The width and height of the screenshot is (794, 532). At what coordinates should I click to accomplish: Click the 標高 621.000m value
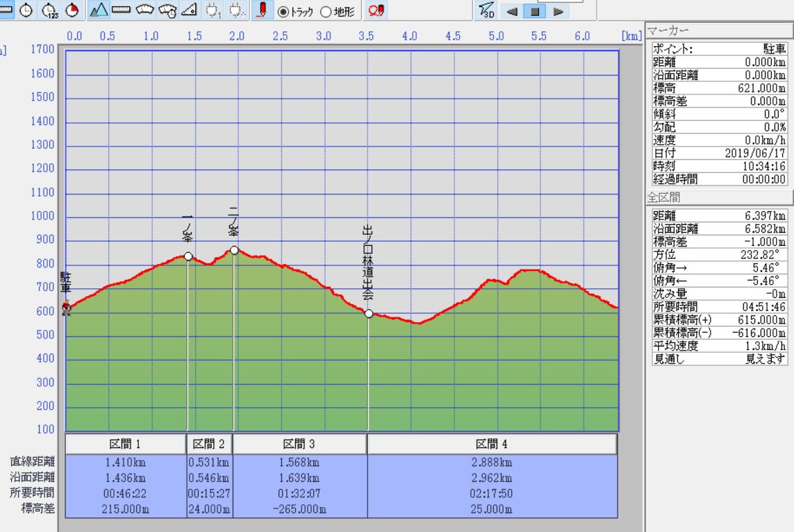tap(761, 88)
